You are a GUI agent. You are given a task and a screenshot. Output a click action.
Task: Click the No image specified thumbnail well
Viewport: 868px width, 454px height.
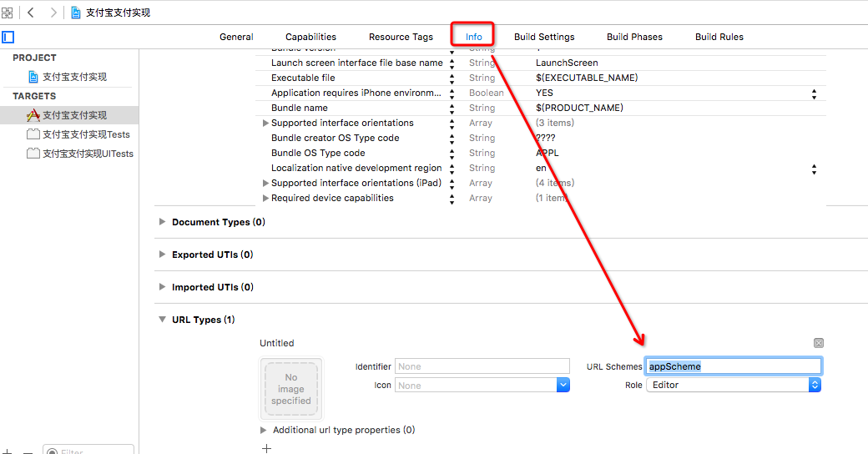tap(291, 389)
